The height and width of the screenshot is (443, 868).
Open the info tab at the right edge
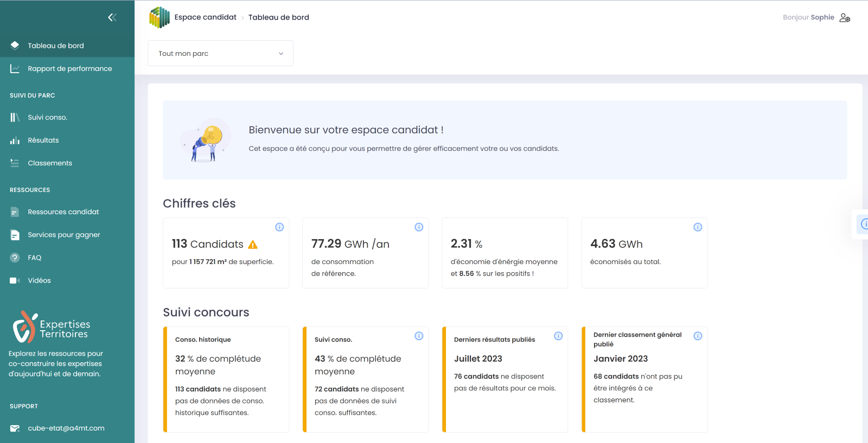[863, 223]
